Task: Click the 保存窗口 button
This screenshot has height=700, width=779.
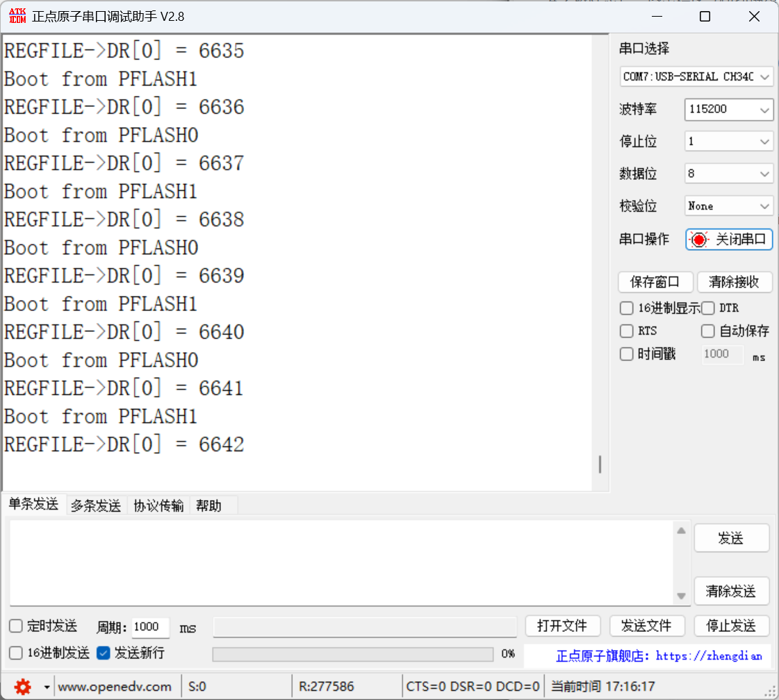Action: pyautogui.click(x=655, y=282)
